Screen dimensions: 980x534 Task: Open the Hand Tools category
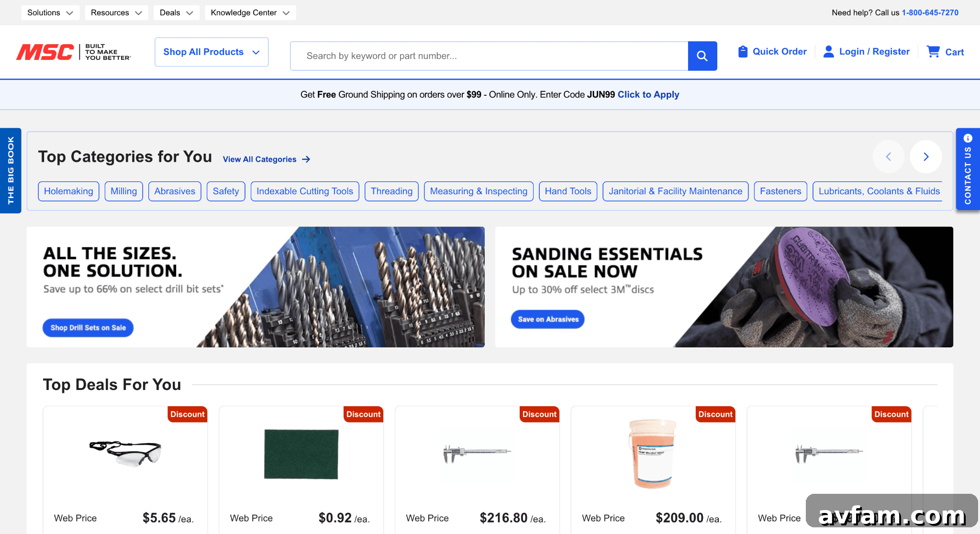[x=568, y=191]
